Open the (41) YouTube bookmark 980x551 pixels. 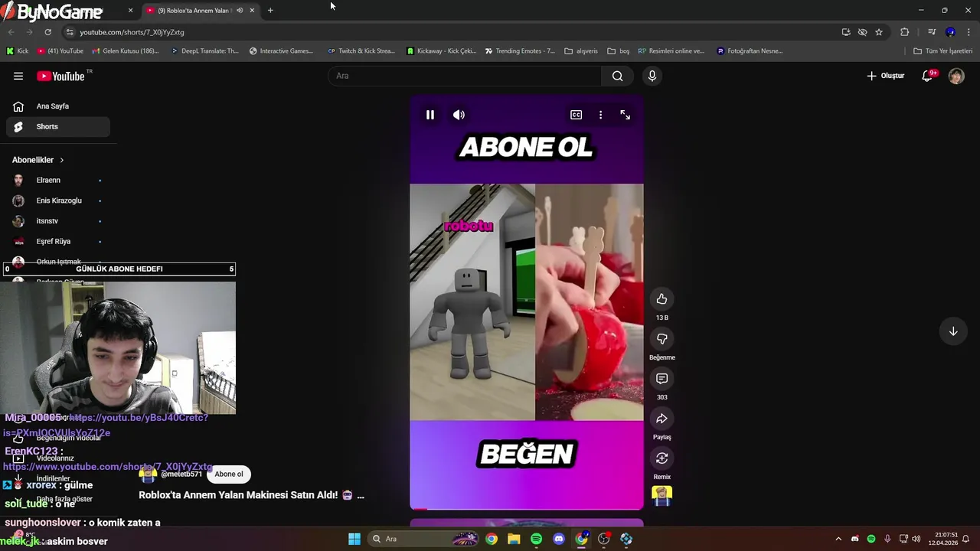[60, 51]
